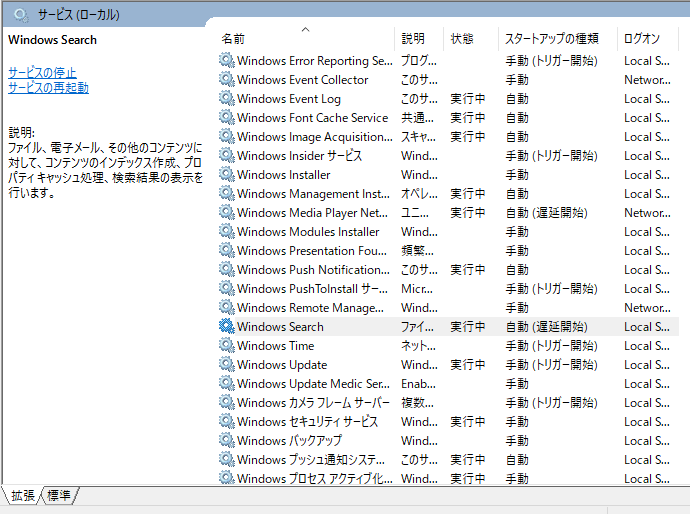Viewport: 690px width, 514px height.
Task: Select the Windows PushToInstall service name
Action: pos(312,289)
